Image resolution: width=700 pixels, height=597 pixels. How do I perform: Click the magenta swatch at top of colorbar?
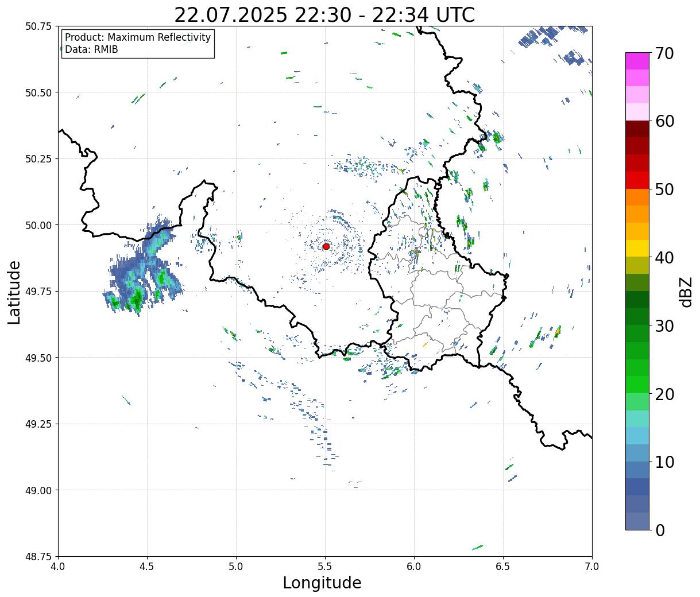(x=637, y=61)
